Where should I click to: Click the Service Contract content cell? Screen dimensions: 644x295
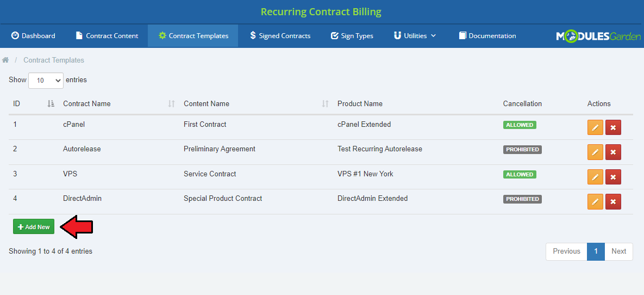(210, 174)
